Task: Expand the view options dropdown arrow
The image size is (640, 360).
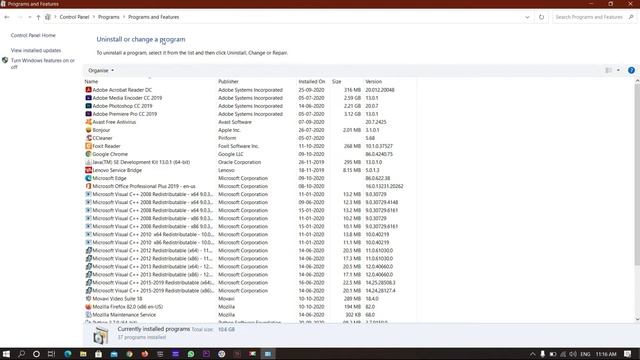Action: tap(618, 70)
